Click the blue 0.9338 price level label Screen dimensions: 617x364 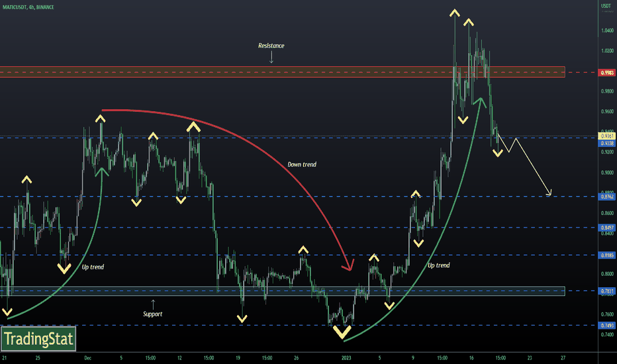coord(607,143)
